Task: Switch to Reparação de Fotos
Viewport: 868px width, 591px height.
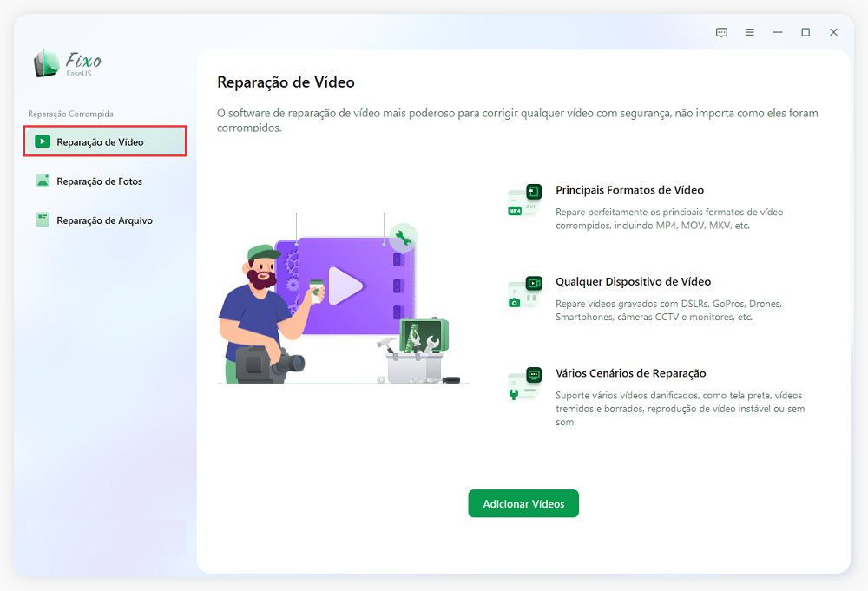Action: pos(105,181)
